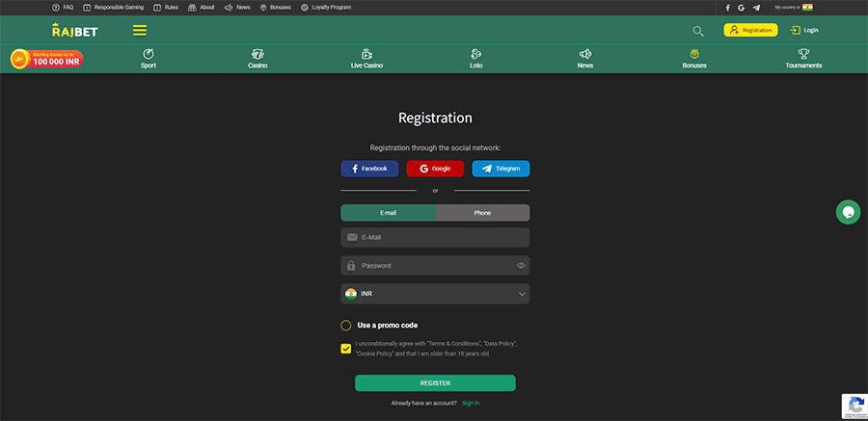The width and height of the screenshot is (868, 421).
Task: Go to the Sport section
Action: [x=149, y=59]
